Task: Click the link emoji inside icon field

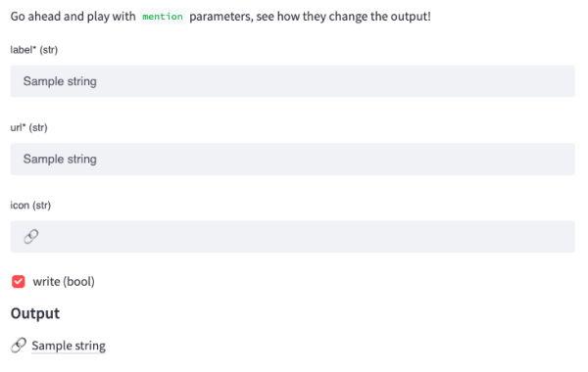Action: click(30, 236)
